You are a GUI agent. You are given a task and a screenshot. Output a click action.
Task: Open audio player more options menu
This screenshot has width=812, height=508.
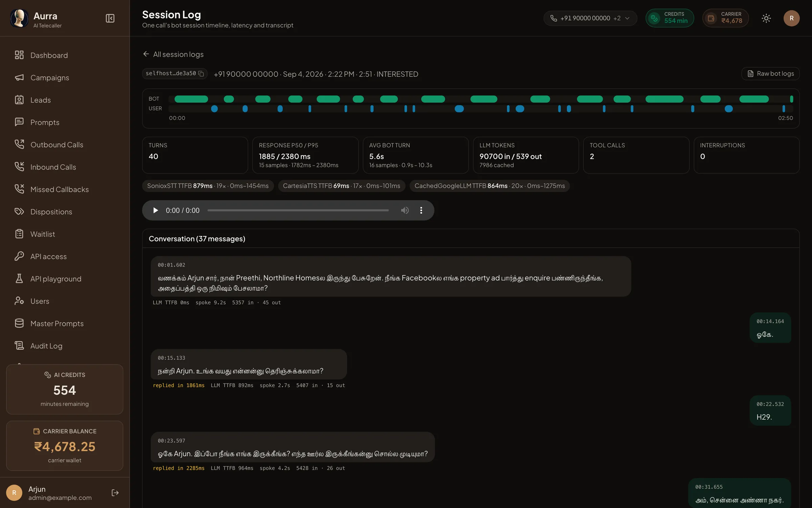click(x=421, y=210)
